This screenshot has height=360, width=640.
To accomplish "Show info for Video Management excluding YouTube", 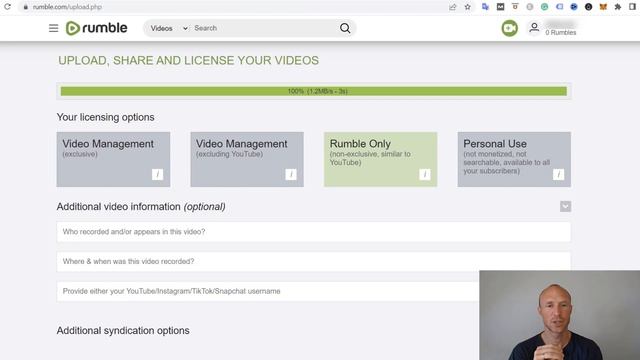I will point(291,174).
